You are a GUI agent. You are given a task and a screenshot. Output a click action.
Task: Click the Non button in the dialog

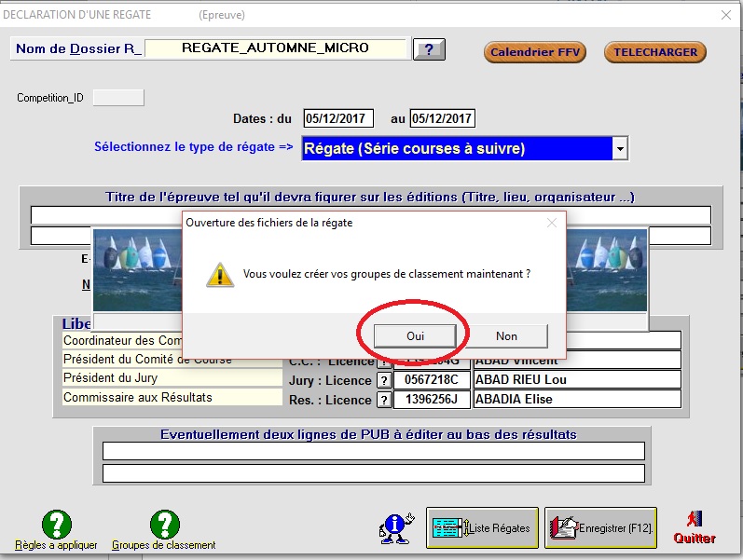506,335
